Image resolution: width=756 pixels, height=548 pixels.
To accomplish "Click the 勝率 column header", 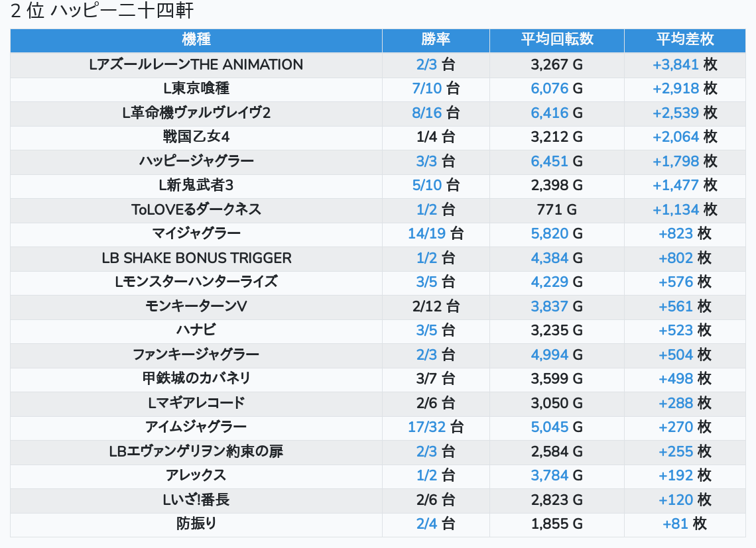I will coord(436,40).
